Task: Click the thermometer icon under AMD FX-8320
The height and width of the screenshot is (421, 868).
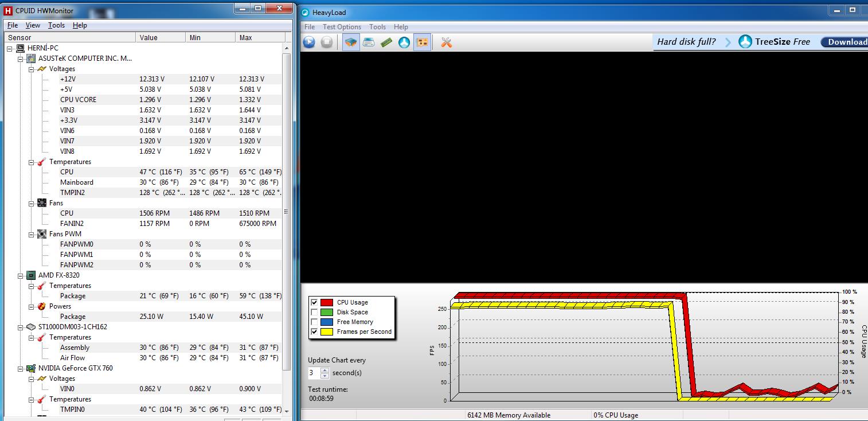Action: [x=42, y=286]
